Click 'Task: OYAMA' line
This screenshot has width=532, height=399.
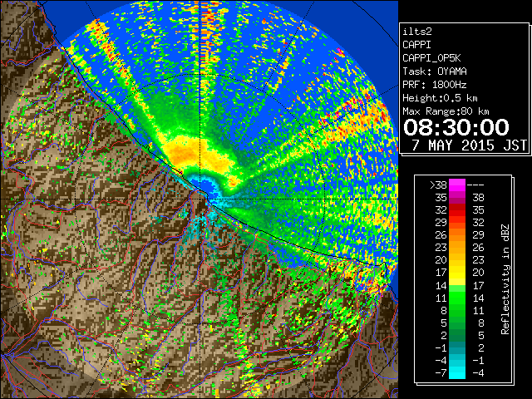point(435,71)
